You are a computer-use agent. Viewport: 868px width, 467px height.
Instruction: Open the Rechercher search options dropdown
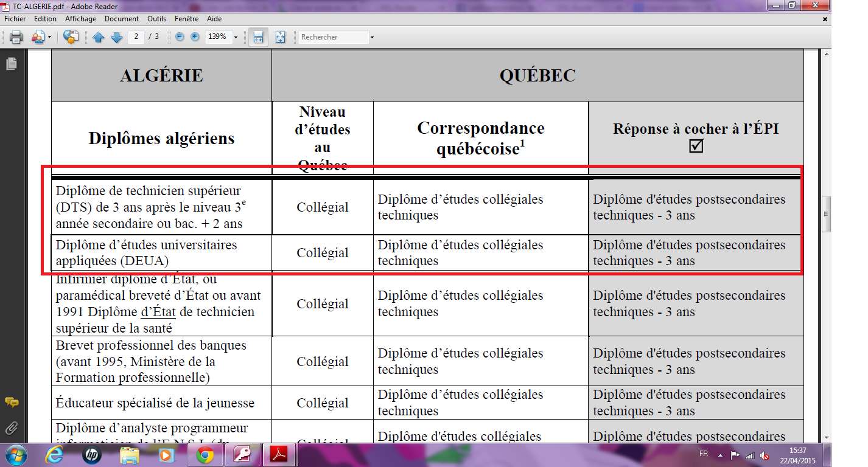coord(372,37)
